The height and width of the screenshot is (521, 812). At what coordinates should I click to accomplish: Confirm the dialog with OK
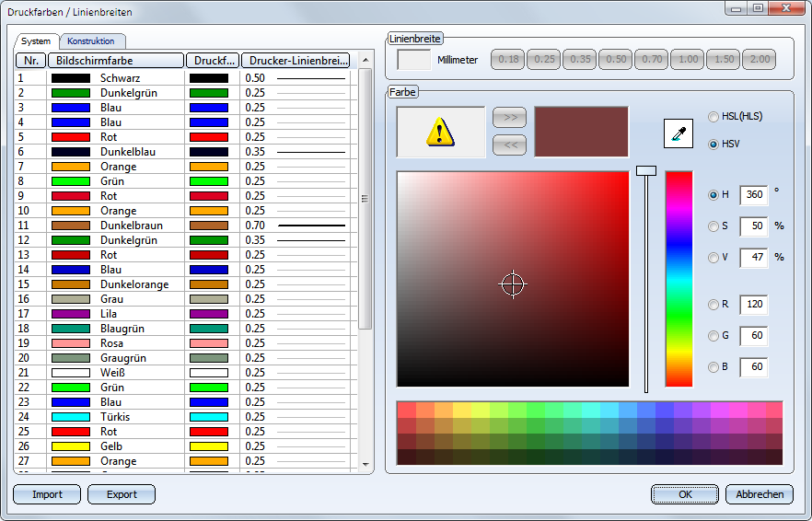685,494
